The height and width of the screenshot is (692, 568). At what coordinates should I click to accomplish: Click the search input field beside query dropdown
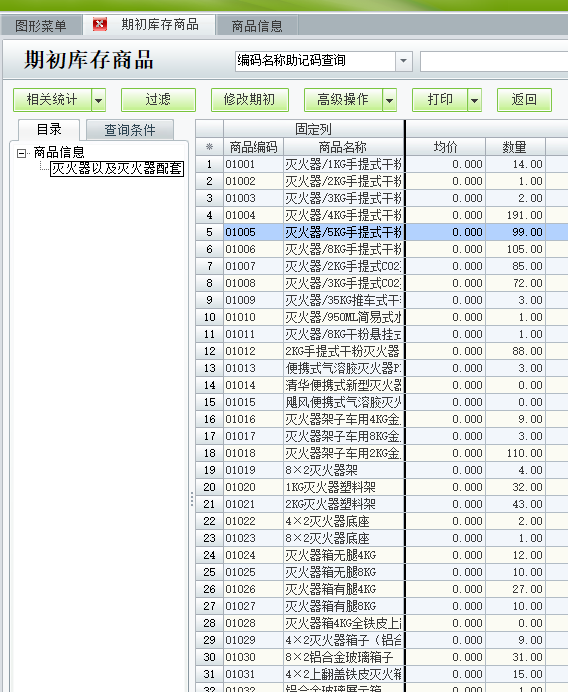(x=494, y=61)
